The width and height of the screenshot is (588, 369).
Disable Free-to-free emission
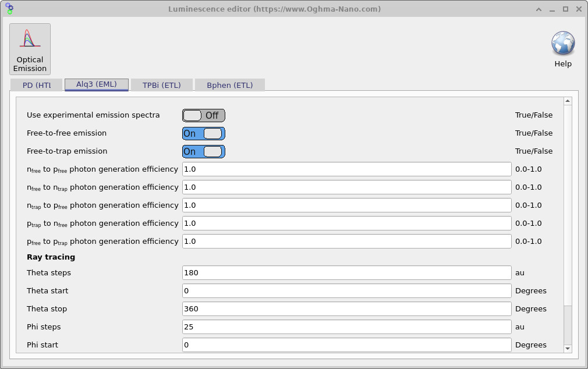[203, 133]
